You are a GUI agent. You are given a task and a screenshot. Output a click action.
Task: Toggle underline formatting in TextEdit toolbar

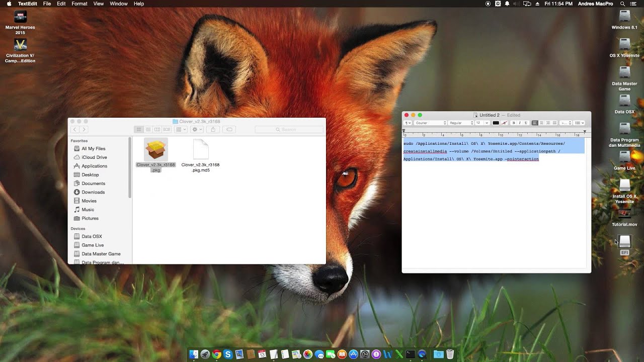[526, 123]
